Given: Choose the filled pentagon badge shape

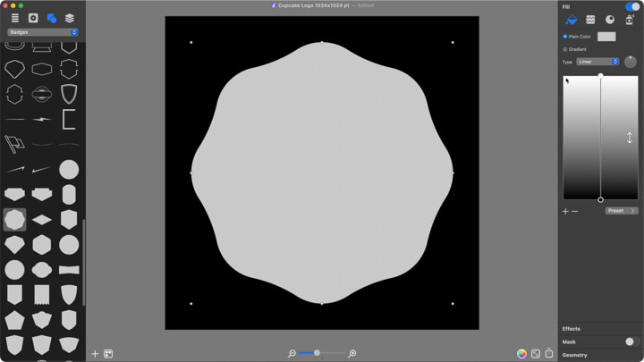Looking at the screenshot, I should click(14, 321).
